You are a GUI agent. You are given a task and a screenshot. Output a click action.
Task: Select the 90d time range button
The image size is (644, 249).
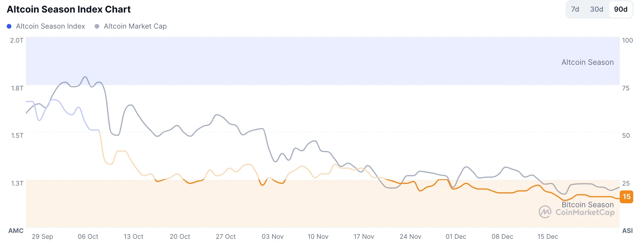621,9
